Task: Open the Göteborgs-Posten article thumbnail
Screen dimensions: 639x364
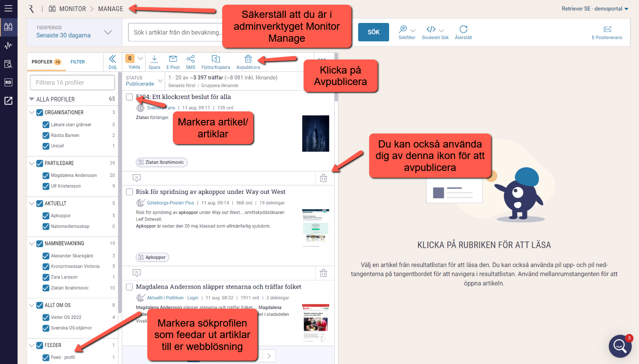Action: (x=315, y=228)
